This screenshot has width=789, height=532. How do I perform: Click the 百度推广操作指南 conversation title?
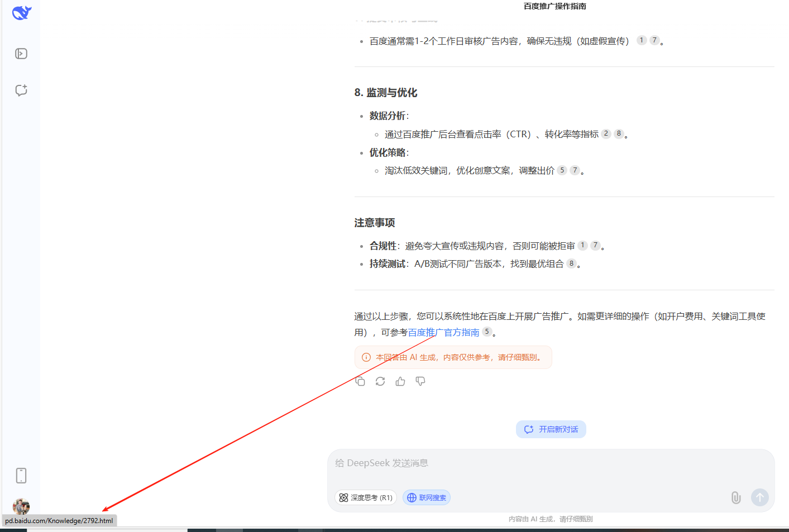pos(554,6)
